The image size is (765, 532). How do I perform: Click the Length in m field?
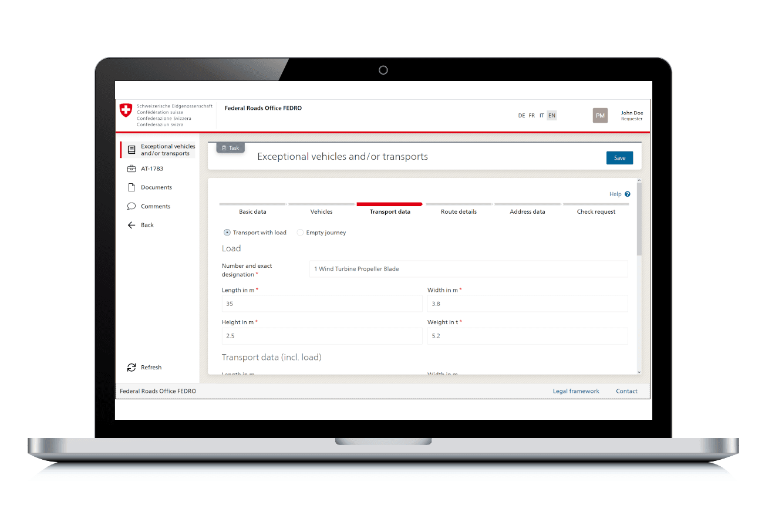point(322,304)
